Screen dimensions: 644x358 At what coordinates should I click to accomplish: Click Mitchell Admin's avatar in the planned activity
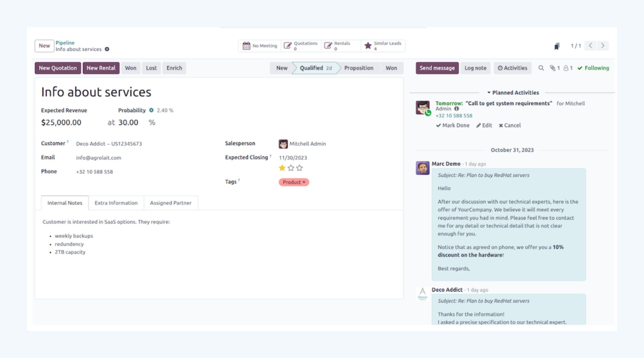[423, 108]
